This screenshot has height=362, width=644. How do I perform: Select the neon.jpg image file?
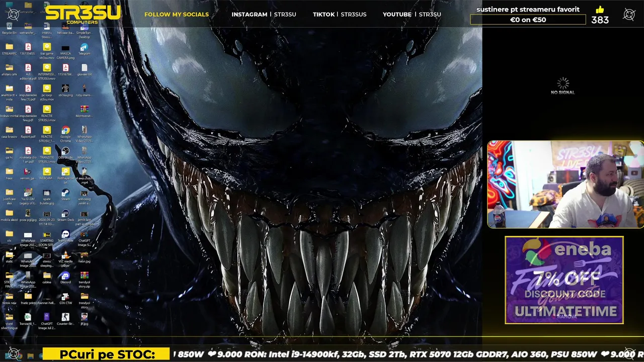pyautogui.click(x=84, y=257)
